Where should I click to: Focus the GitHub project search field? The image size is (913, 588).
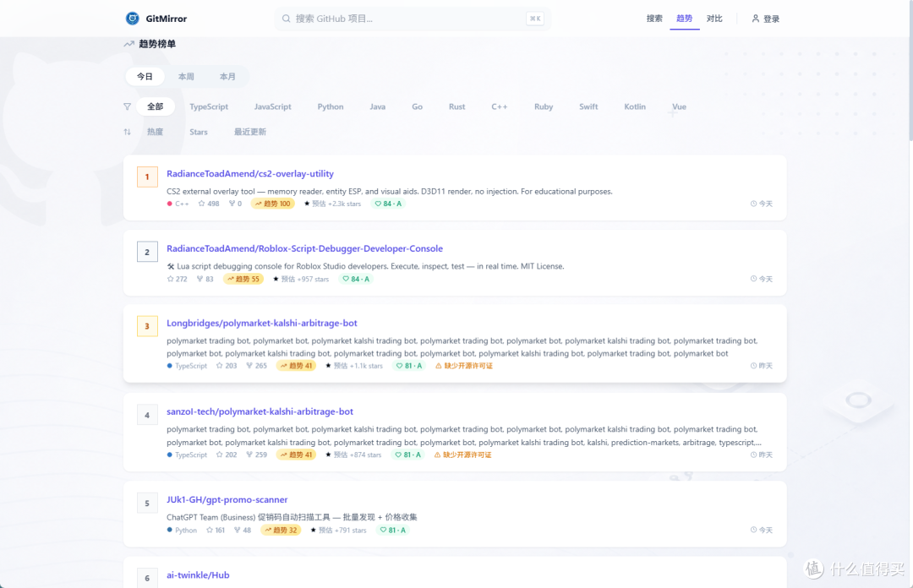tap(413, 19)
